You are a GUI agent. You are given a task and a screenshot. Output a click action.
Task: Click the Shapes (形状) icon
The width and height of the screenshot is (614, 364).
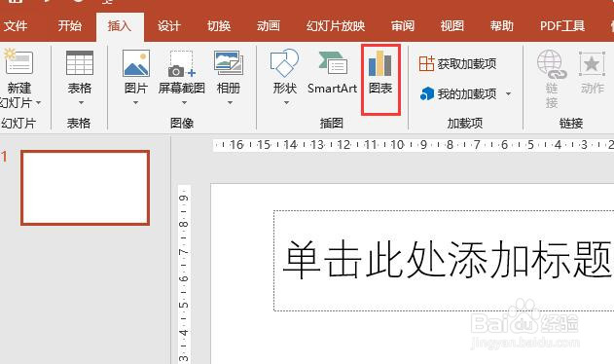(x=285, y=62)
